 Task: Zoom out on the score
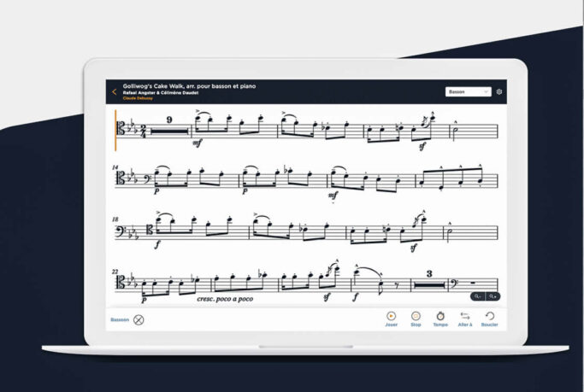coord(478,296)
